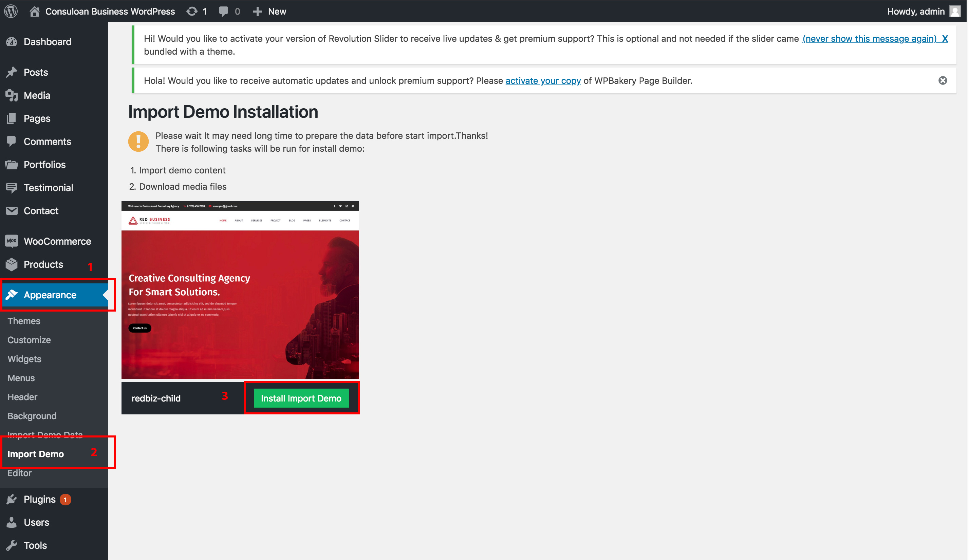Viewport: 969px width, 560px height.
Task: Click the Pages icon in sidebar
Action: [12, 118]
